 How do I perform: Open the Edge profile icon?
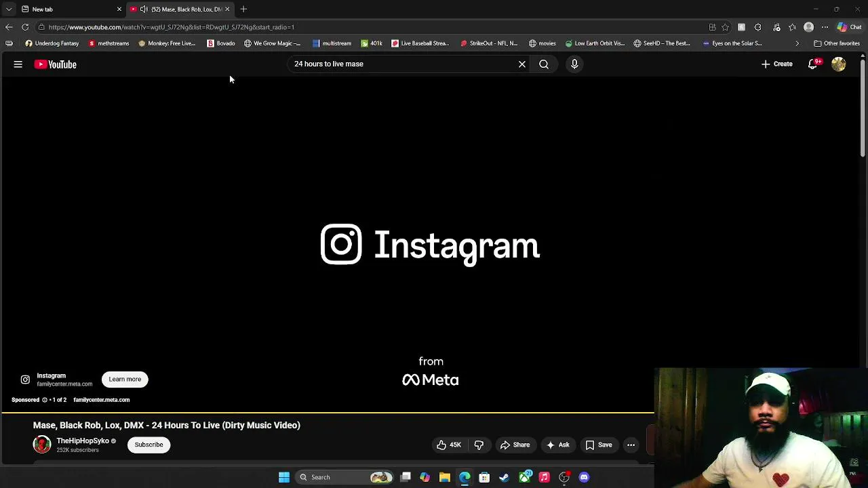pyautogui.click(x=808, y=27)
